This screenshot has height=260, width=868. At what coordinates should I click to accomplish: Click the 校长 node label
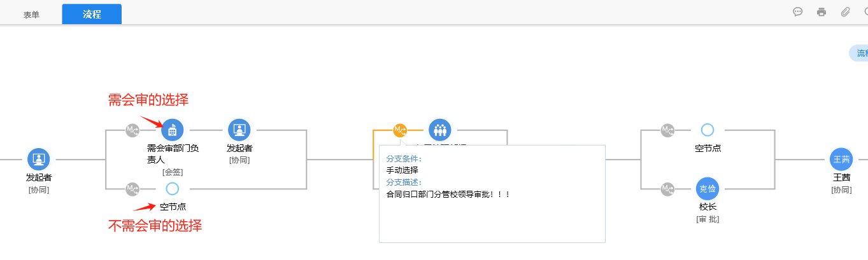[x=708, y=207]
